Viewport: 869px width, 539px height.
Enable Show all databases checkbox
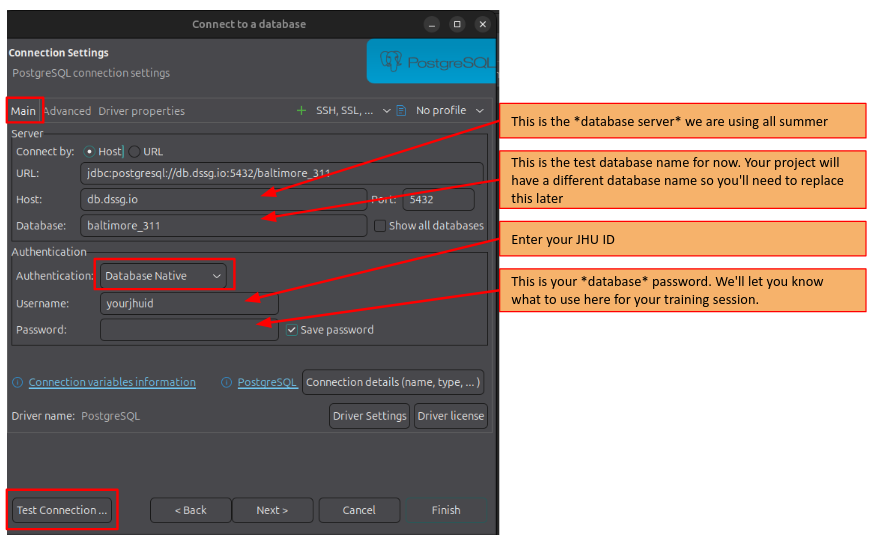380,225
